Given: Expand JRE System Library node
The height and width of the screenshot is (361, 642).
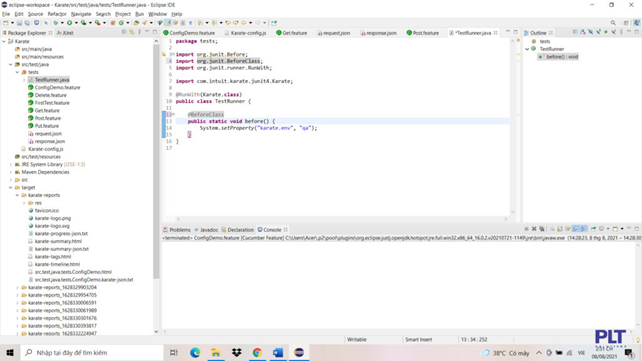Looking at the screenshot, I should (11, 164).
